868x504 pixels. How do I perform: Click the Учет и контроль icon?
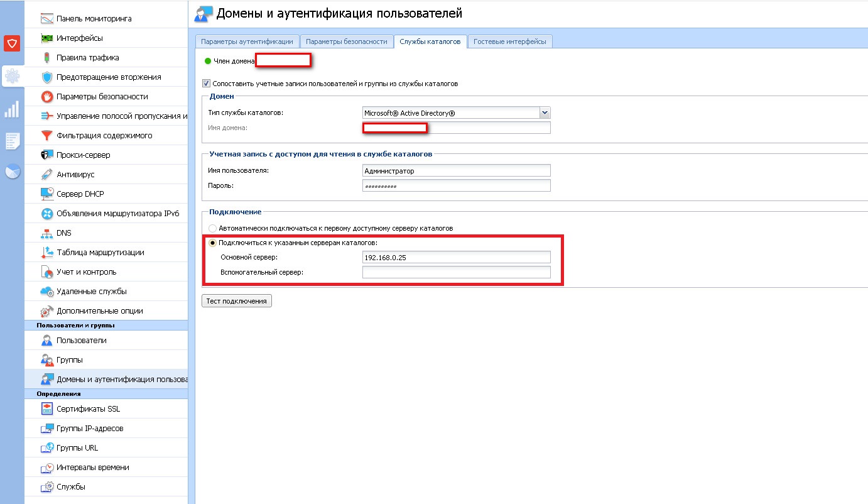pyautogui.click(x=47, y=272)
